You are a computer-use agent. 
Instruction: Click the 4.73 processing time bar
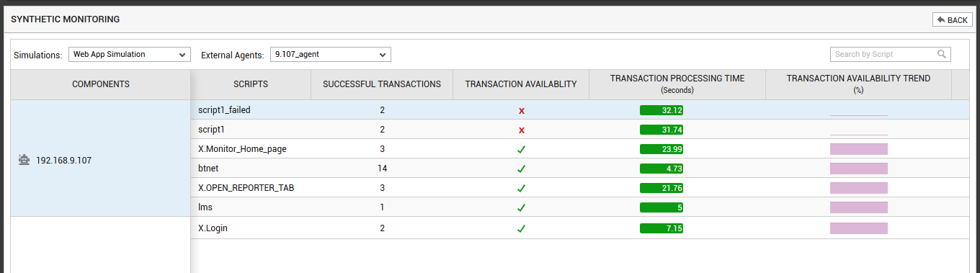pyautogui.click(x=661, y=169)
